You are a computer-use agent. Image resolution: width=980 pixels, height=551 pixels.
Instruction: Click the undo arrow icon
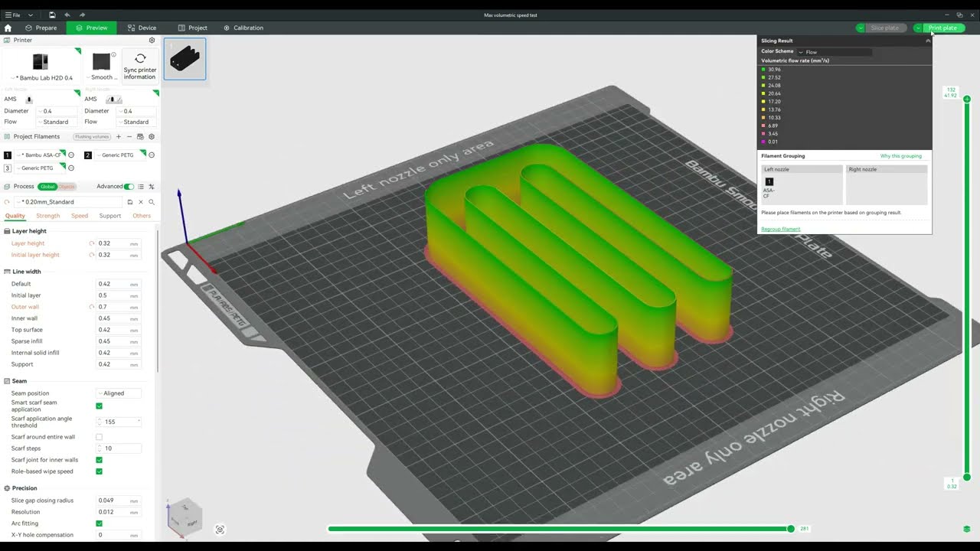click(x=67, y=15)
